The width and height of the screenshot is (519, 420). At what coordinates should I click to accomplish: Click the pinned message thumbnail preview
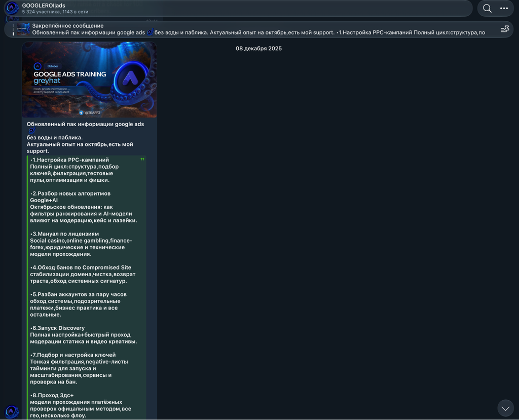click(x=23, y=29)
